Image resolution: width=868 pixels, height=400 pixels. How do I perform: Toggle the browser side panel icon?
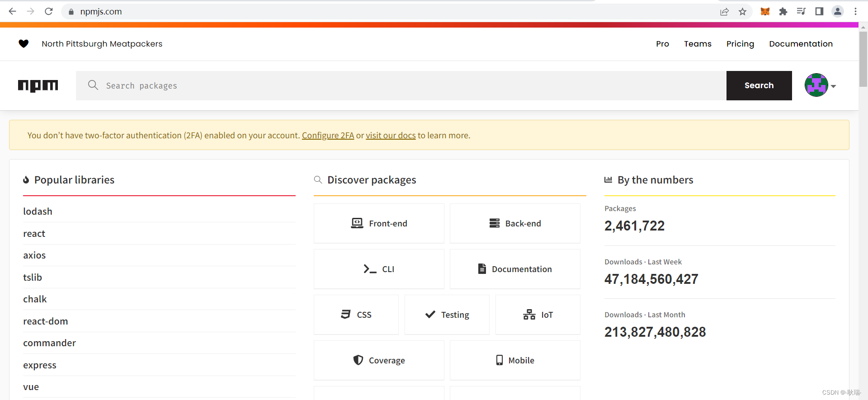(x=819, y=12)
